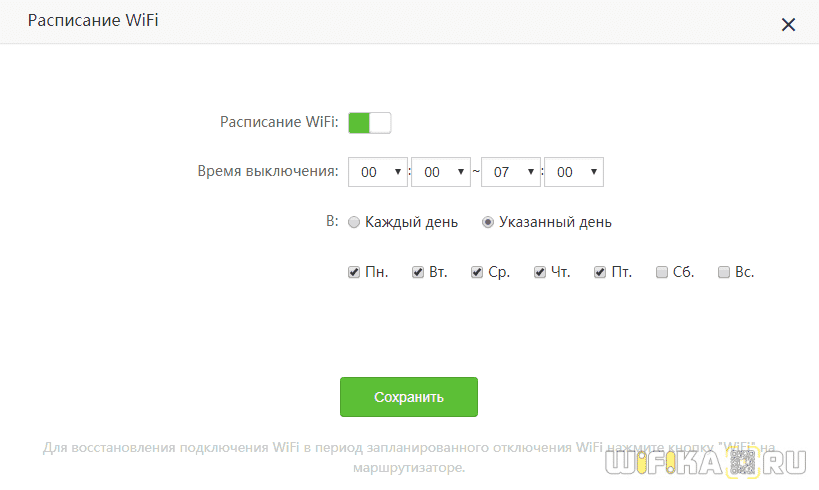Click the "Расписание WiFi" dialog title
Image resolution: width=819 pixels, height=490 pixels.
(x=92, y=21)
